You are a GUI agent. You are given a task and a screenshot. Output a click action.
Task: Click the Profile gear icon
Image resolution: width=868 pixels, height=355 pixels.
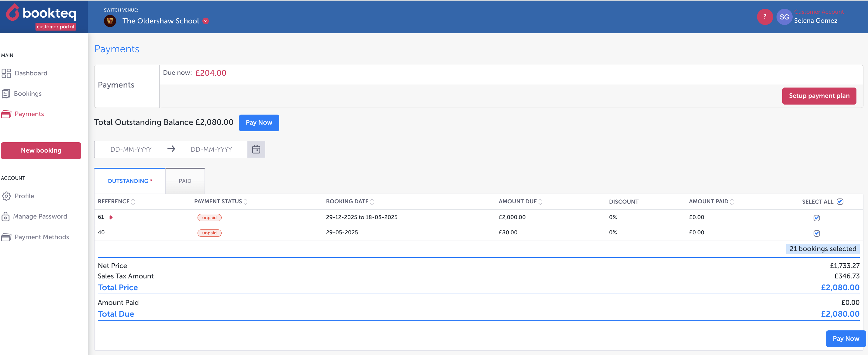tap(6, 196)
